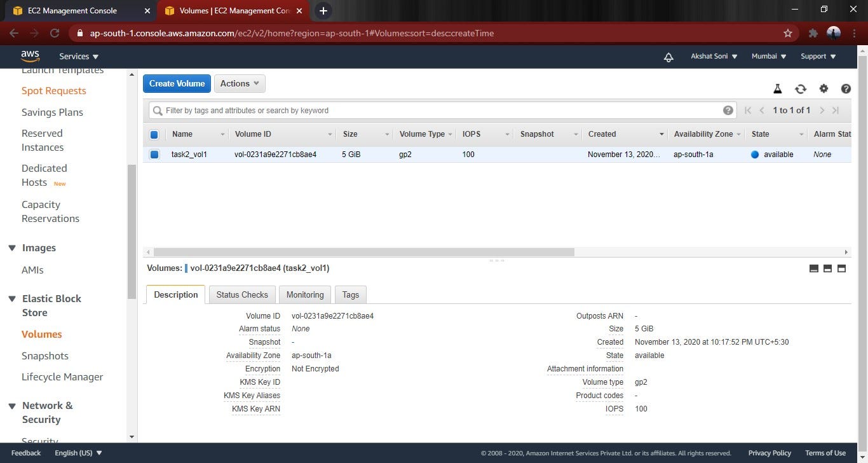Screen dimensions: 868x463
Task: Toggle select-all volumes checkbox
Action: (x=154, y=134)
